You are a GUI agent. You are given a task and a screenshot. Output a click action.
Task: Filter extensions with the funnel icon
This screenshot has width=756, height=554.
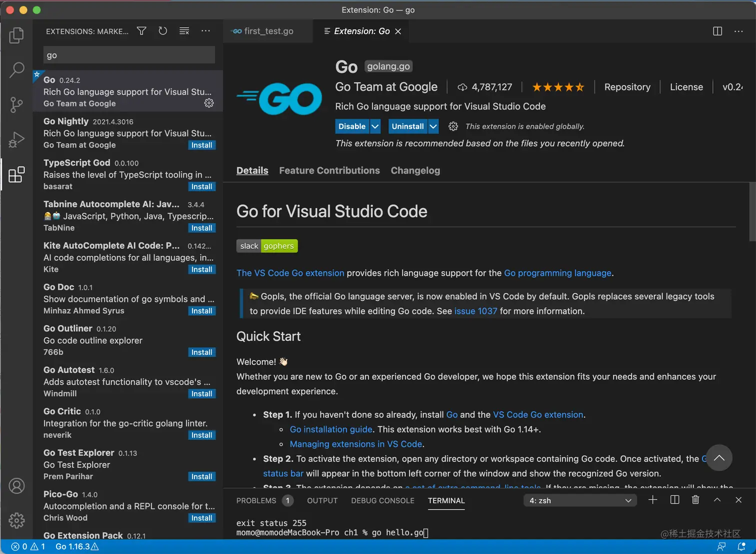[x=142, y=31]
